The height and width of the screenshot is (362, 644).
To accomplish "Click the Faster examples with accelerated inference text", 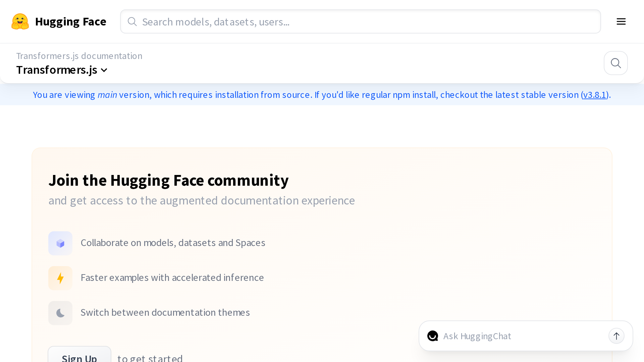I will (x=172, y=278).
